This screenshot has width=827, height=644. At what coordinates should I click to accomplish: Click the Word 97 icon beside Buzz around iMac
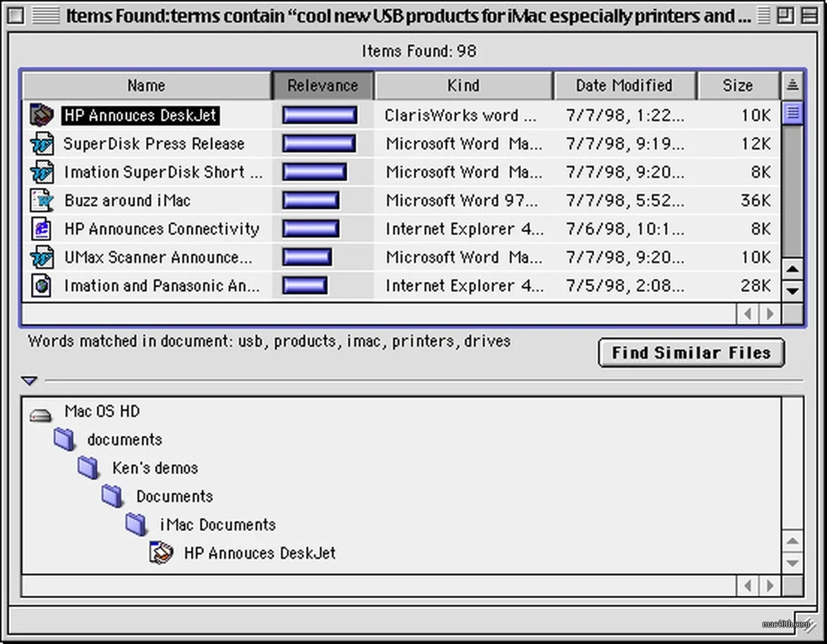point(41,200)
